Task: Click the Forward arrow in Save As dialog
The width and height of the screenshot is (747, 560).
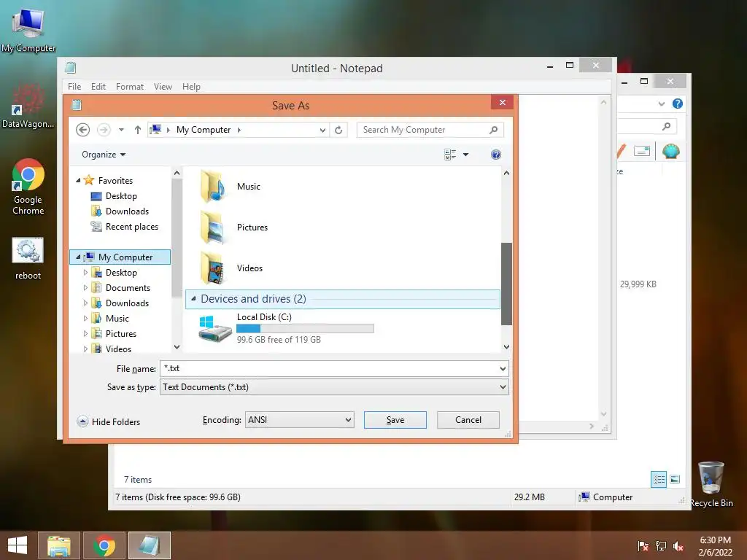Action: point(104,130)
